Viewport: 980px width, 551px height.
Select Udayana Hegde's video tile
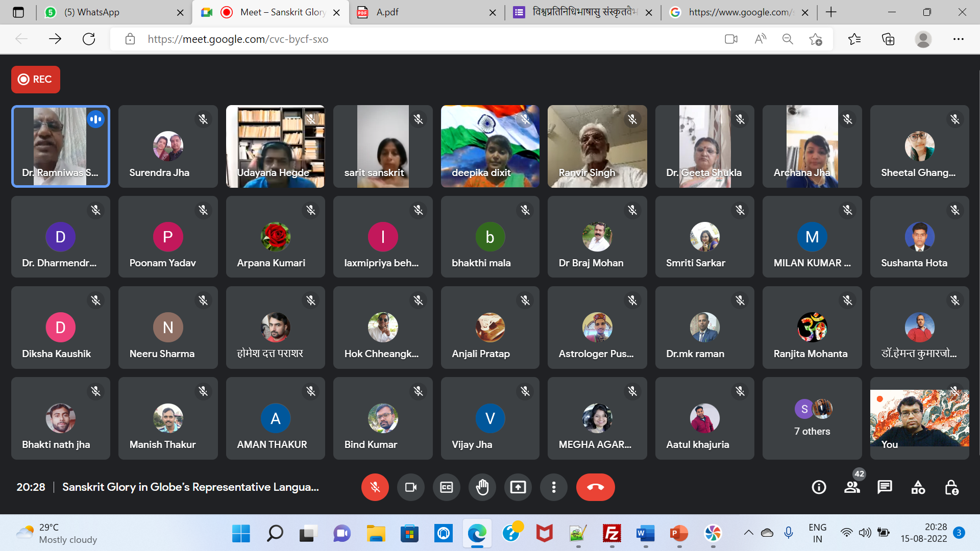275,146
